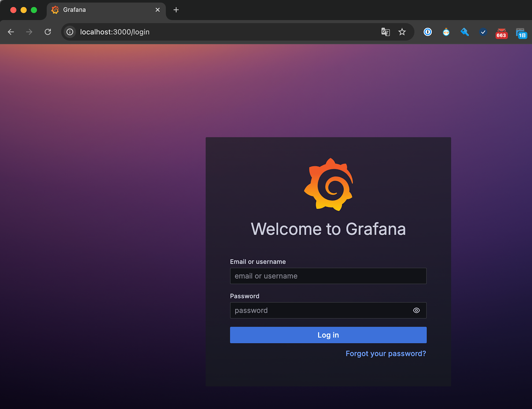The width and height of the screenshot is (532, 409).
Task: Focus the password input field
Action: click(x=328, y=310)
